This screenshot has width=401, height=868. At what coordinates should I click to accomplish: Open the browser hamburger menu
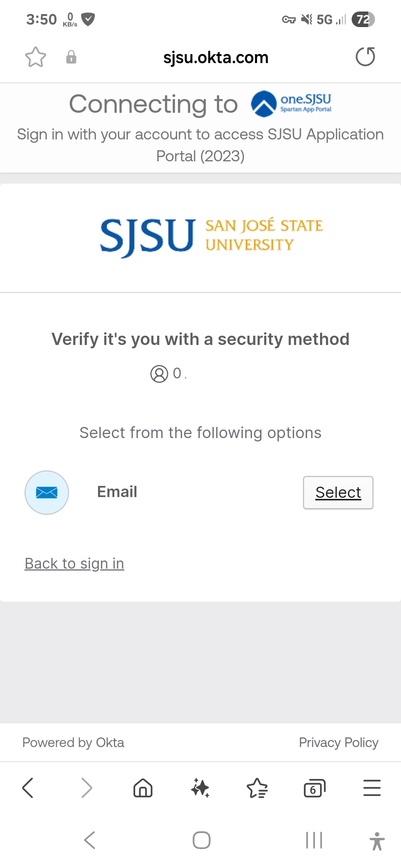pyautogui.click(x=372, y=788)
